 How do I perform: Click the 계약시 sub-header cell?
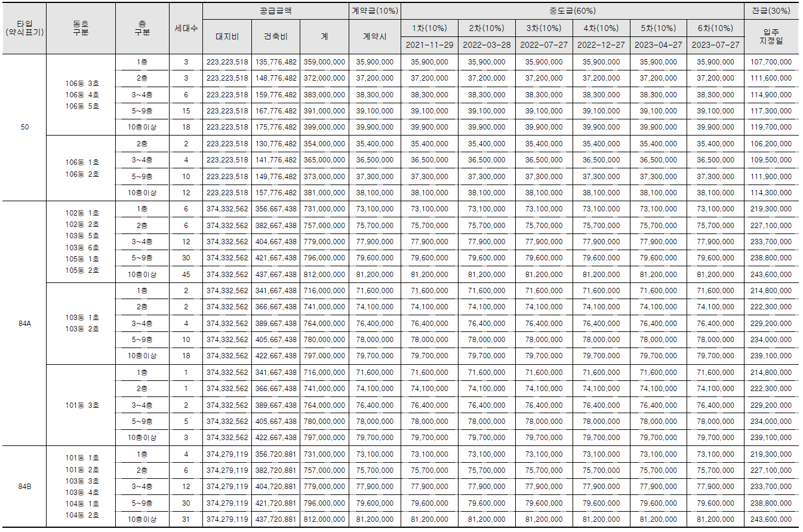click(x=375, y=36)
